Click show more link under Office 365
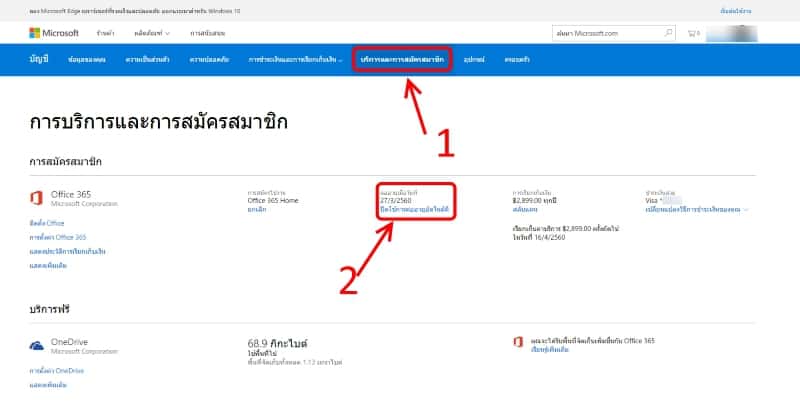The width and height of the screenshot is (800, 405). [x=48, y=266]
